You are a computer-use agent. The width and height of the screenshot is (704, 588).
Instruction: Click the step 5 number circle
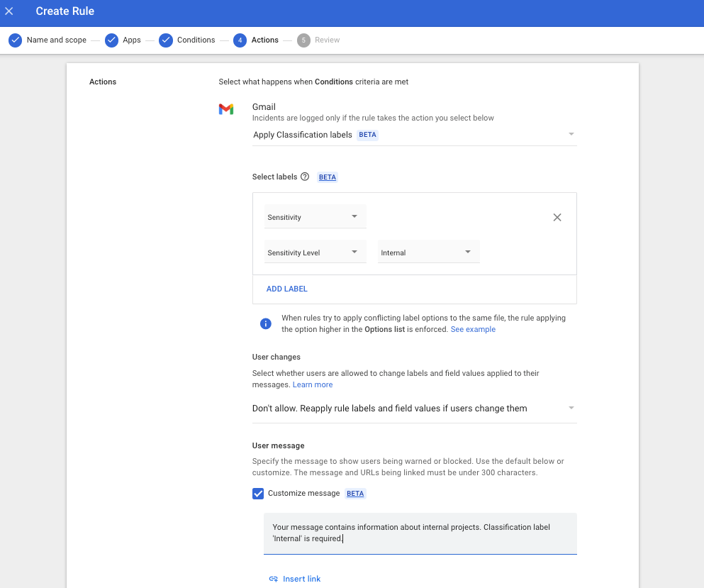tap(303, 40)
